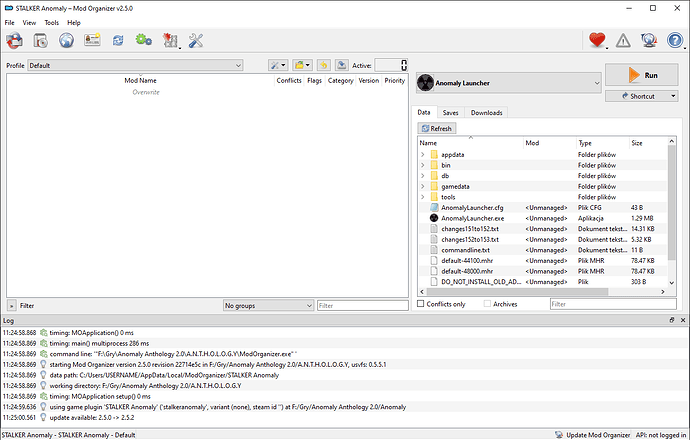This screenshot has width=690, height=440.
Task: Open Settings with wrench and screwdriver icon
Action: (x=196, y=41)
